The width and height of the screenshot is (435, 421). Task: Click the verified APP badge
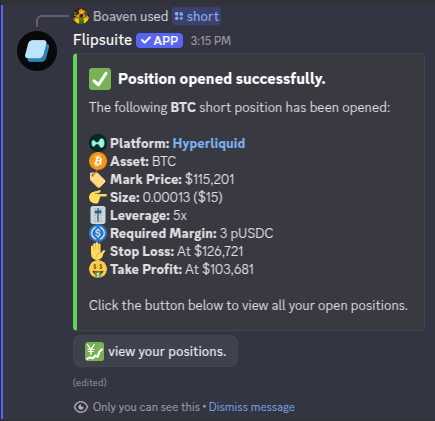click(159, 41)
